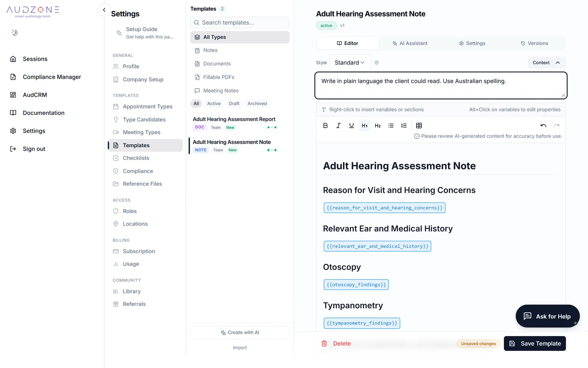Switch to the AI Assistant tab

click(x=410, y=43)
